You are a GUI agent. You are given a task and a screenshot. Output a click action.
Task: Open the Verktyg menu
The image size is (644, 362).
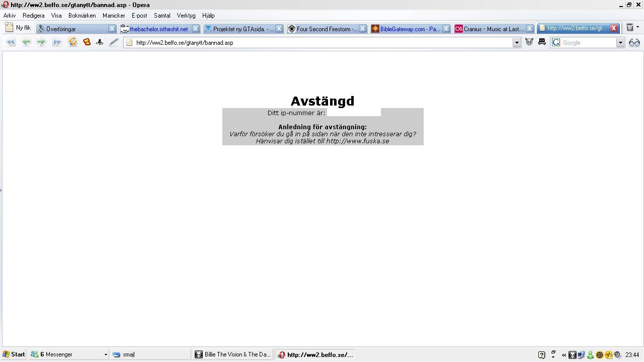point(186,16)
